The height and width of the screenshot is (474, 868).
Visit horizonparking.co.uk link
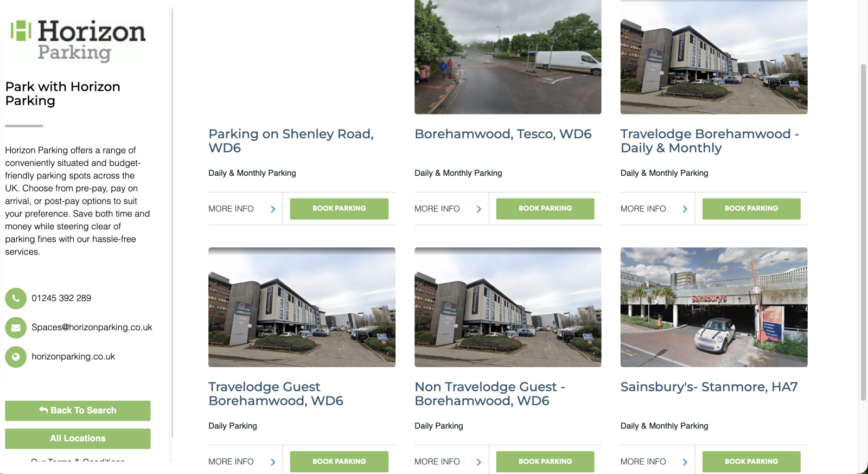(x=73, y=357)
